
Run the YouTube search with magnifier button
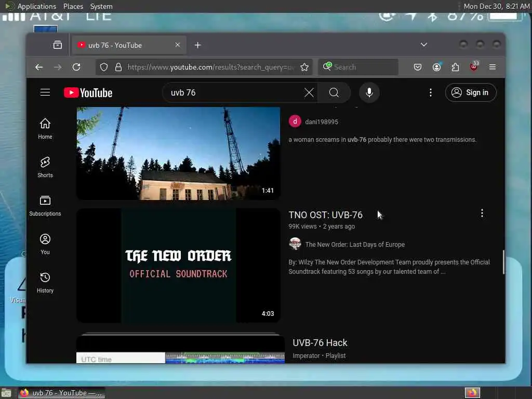point(334,92)
